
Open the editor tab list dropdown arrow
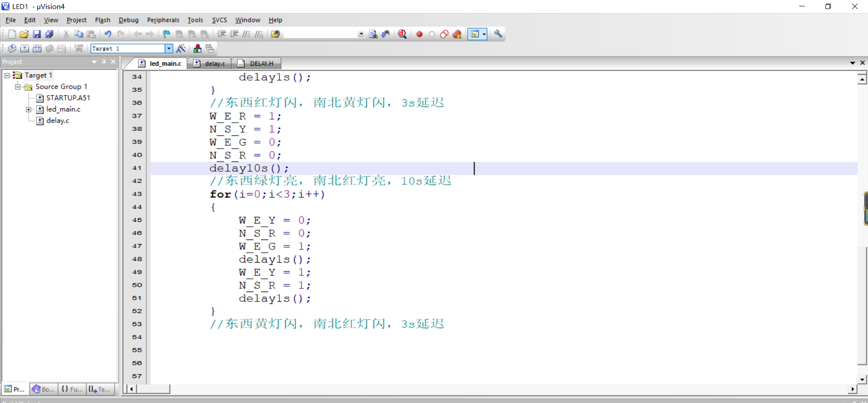point(853,63)
